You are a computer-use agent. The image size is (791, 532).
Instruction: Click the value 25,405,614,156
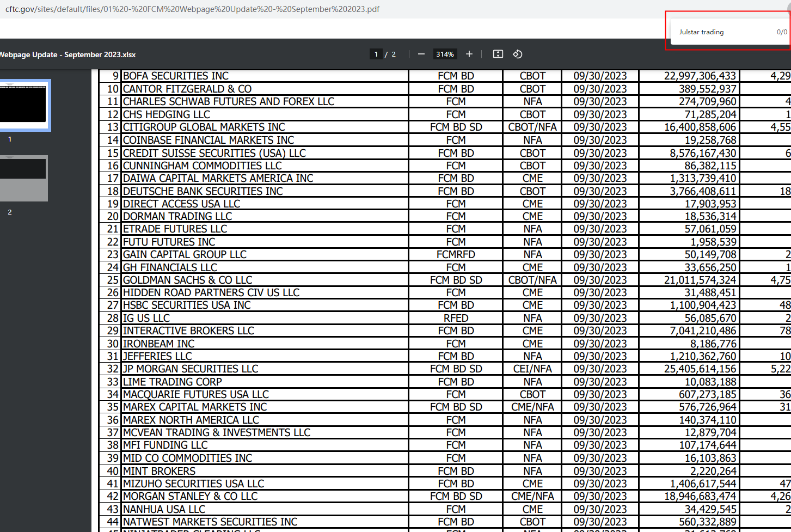(700, 369)
